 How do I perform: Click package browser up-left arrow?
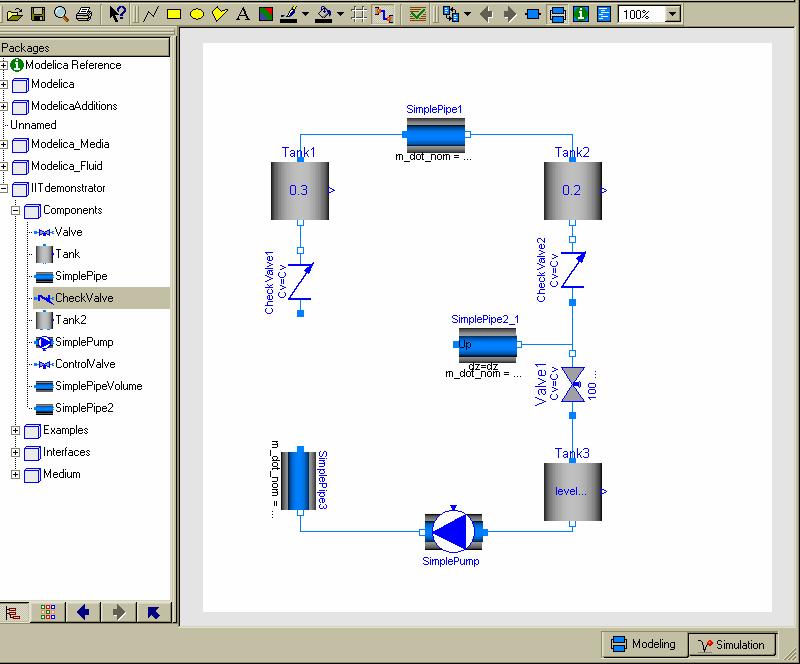click(154, 611)
